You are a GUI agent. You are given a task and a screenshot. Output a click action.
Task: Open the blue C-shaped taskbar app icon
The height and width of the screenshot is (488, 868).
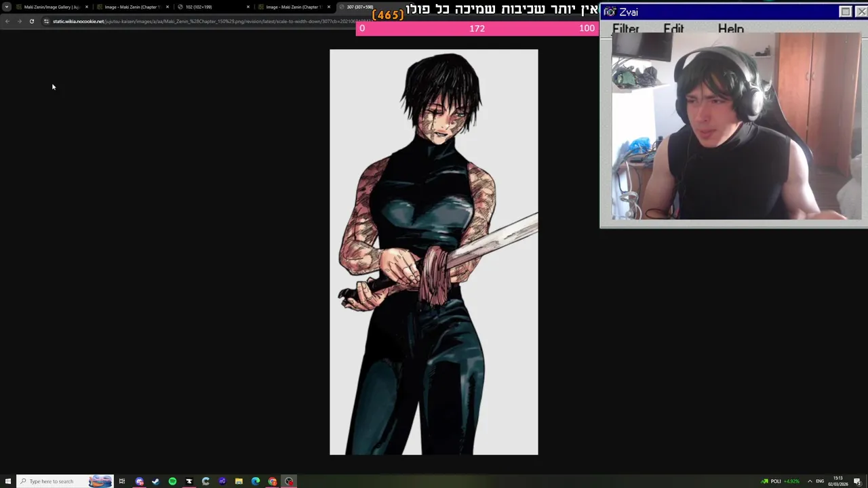click(205, 481)
